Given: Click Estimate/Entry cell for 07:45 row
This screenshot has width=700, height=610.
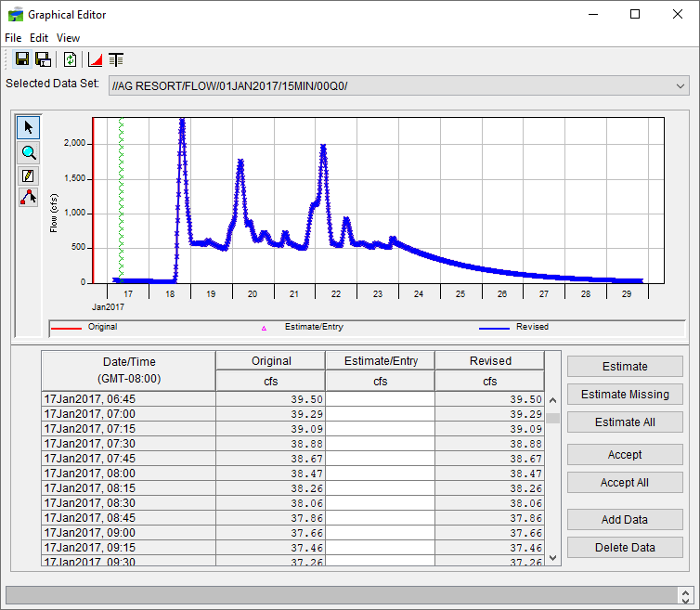Looking at the screenshot, I should (380, 458).
